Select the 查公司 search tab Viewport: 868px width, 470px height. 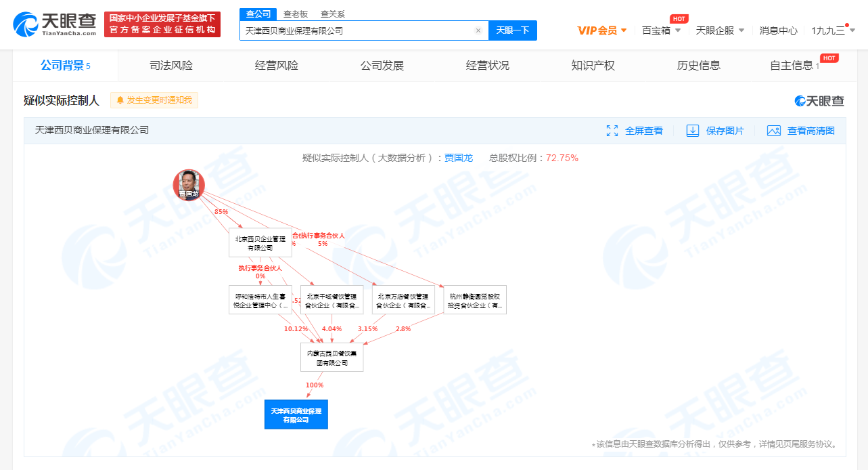(258, 14)
